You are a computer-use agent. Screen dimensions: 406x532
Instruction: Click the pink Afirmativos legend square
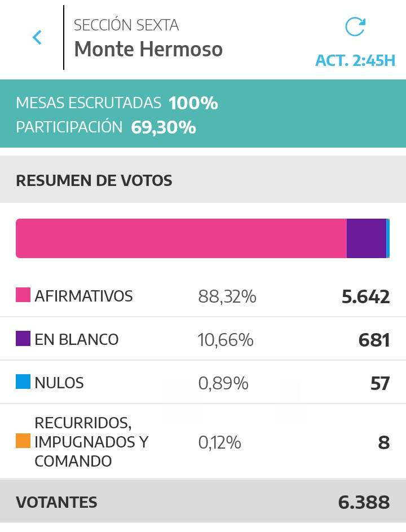tap(23, 295)
